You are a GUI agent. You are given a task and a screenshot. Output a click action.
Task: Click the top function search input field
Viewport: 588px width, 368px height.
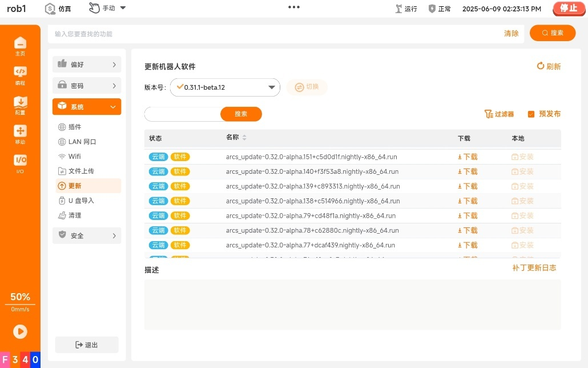274,34
